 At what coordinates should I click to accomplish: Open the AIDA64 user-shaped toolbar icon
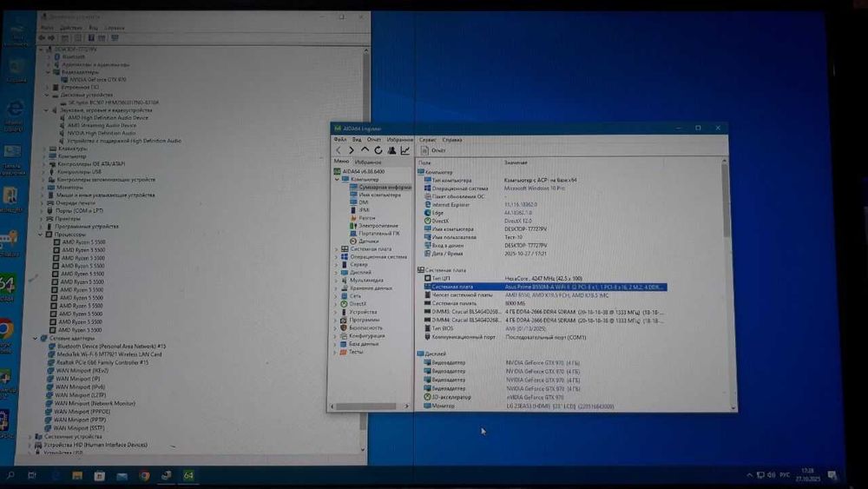[391, 150]
